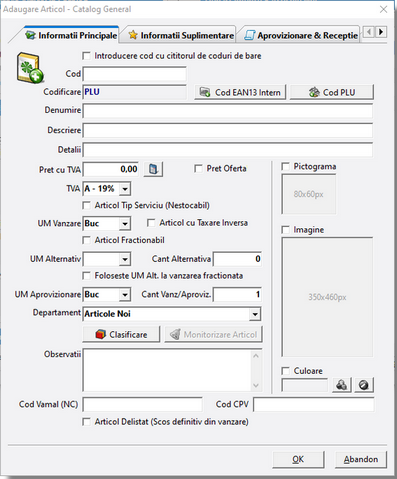Click the add-article catalog icon
The image size is (397, 479).
click(30, 68)
